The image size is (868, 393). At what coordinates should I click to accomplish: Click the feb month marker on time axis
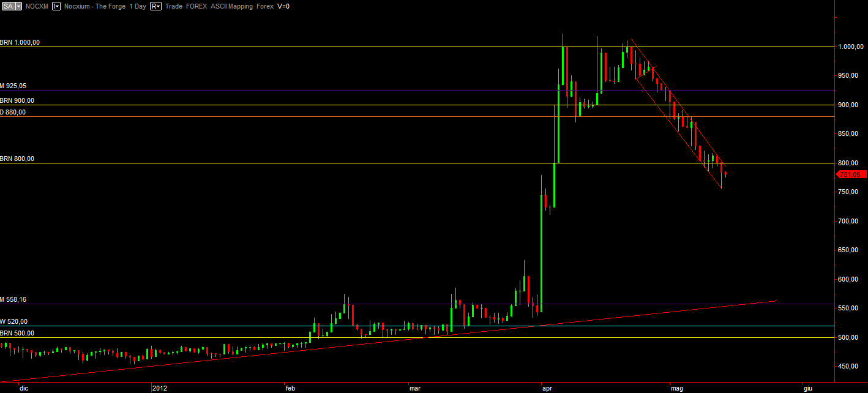coord(290,388)
